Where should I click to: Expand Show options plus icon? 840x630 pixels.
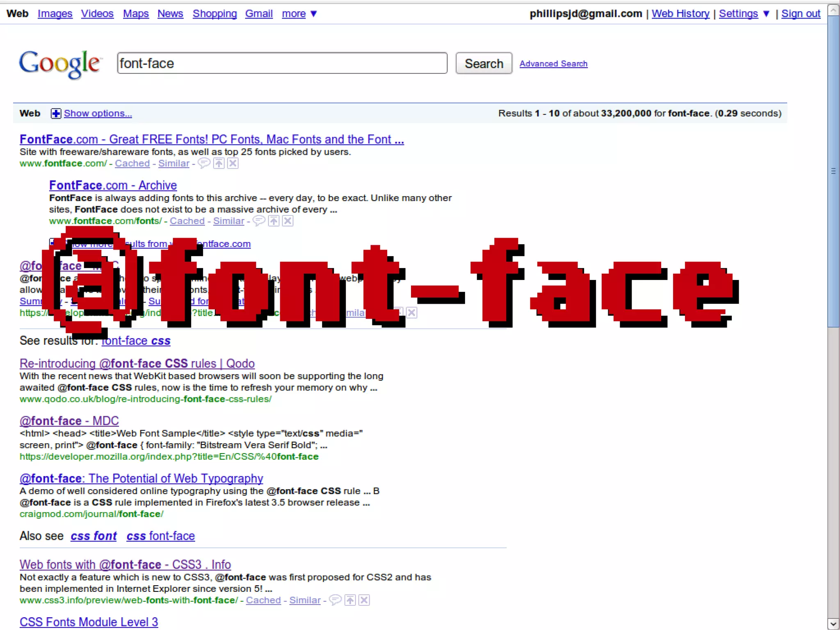coord(56,113)
